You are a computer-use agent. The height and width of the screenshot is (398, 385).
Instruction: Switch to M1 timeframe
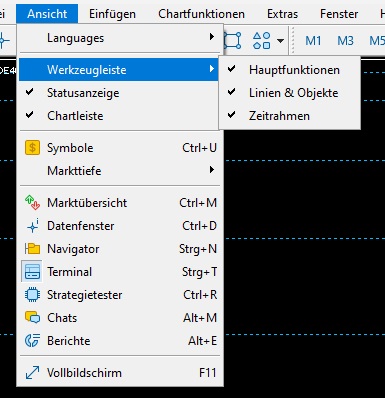(x=313, y=41)
